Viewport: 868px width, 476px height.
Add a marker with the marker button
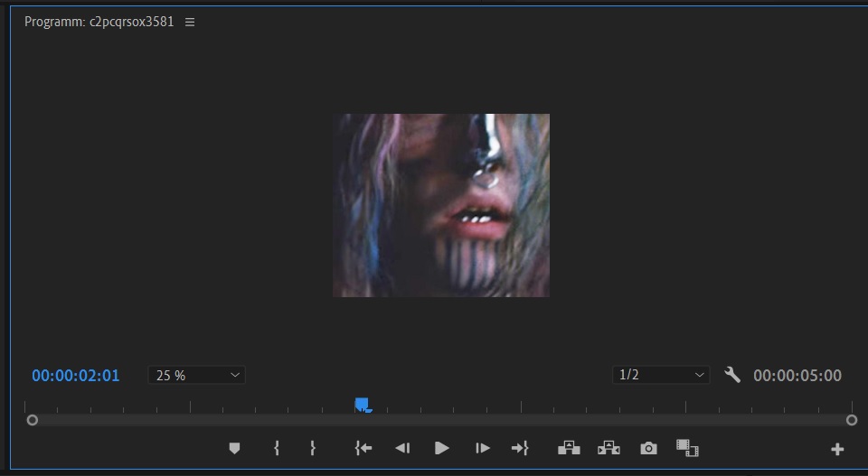pyautogui.click(x=234, y=448)
